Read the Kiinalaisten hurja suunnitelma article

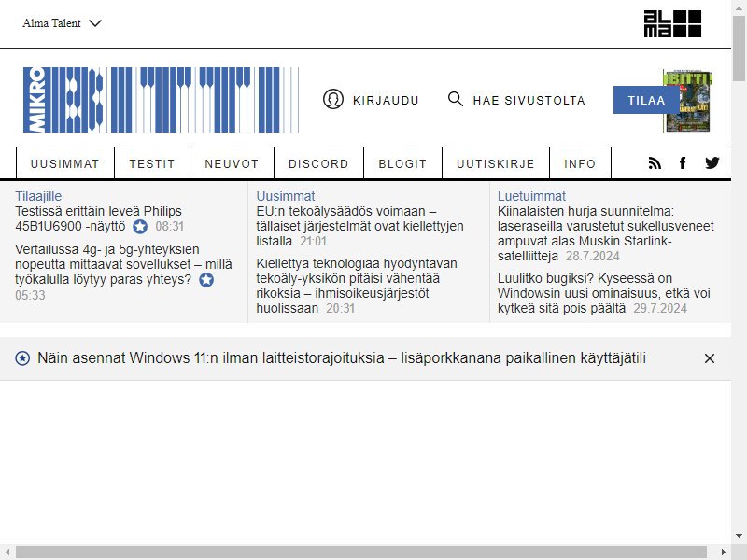click(x=605, y=233)
